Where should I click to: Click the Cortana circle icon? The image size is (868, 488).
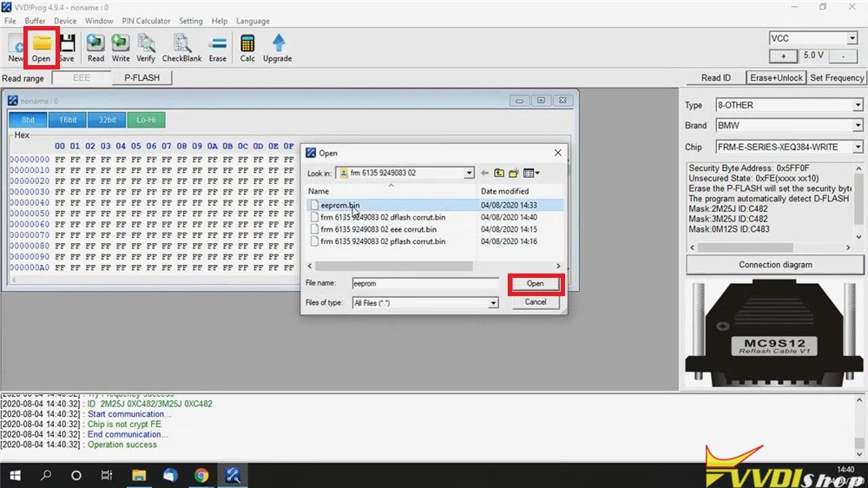pyautogui.click(x=76, y=475)
